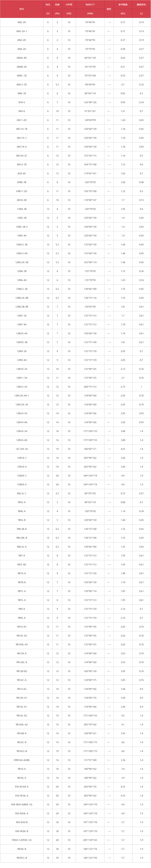Click the 极性 header cell
Viewport: 151px width, 868px height.
(109, 9)
